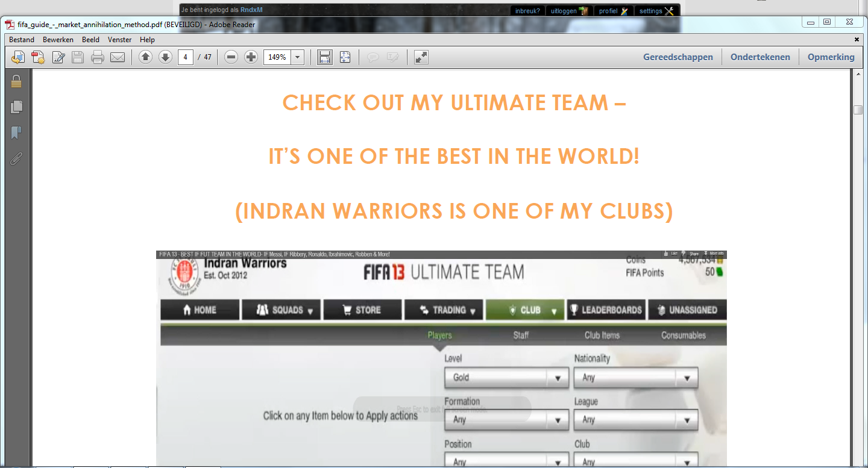The width and height of the screenshot is (868, 468).
Task: Click the highlight text tool icon
Action: click(393, 57)
